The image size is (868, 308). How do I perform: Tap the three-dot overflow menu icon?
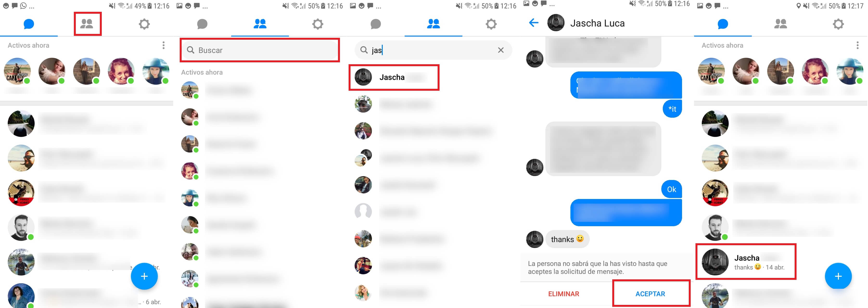coord(164,44)
